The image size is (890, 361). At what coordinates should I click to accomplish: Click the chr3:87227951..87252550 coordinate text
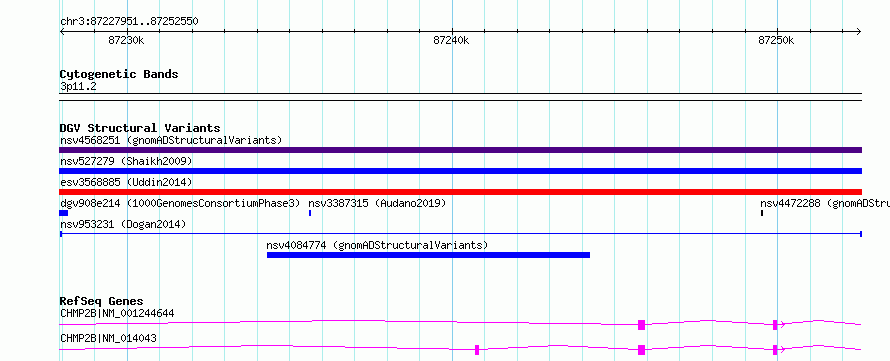[x=129, y=22]
